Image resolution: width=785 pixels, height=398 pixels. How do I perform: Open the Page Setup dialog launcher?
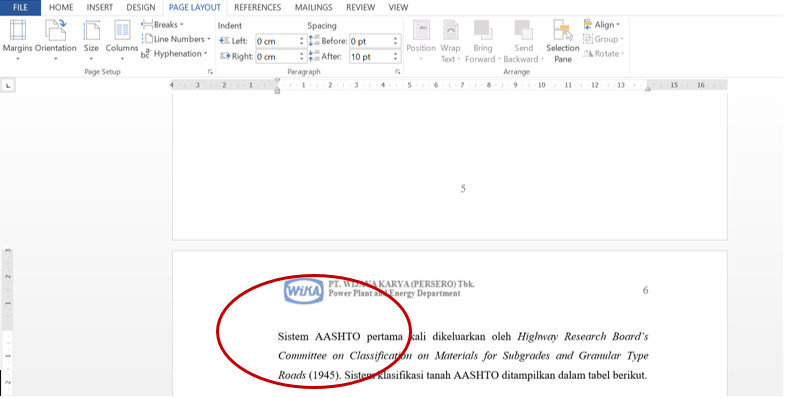point(210,72)
